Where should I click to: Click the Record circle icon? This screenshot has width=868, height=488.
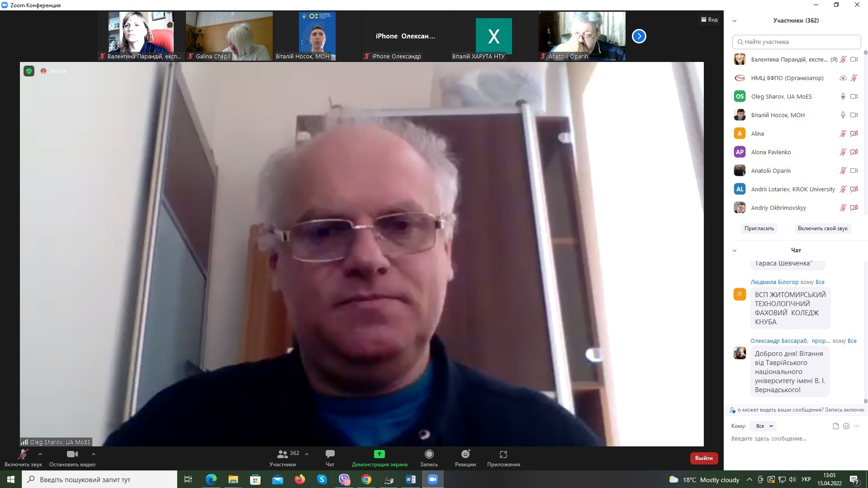(x=429, y=454)
